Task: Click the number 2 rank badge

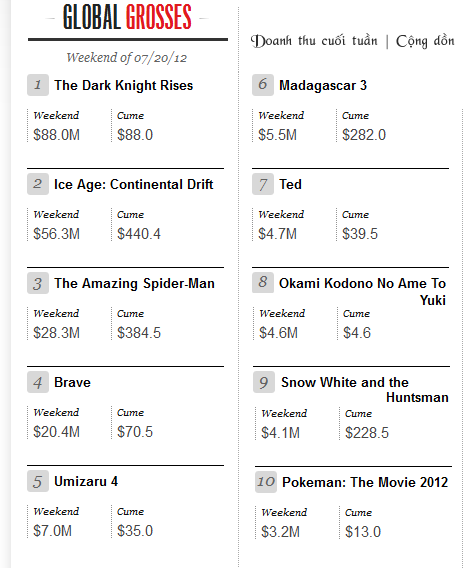Action: (x=38, y=184)
